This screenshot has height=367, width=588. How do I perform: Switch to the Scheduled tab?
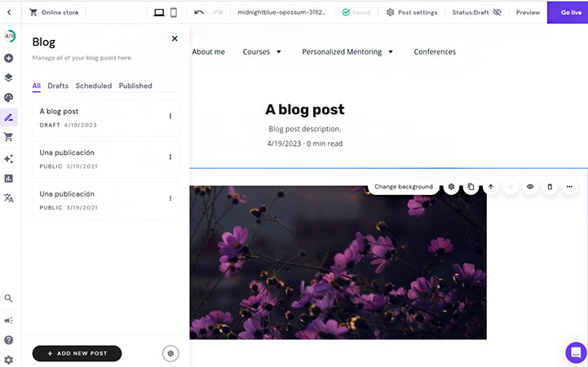pyautogui.click(x=94, y=86)
